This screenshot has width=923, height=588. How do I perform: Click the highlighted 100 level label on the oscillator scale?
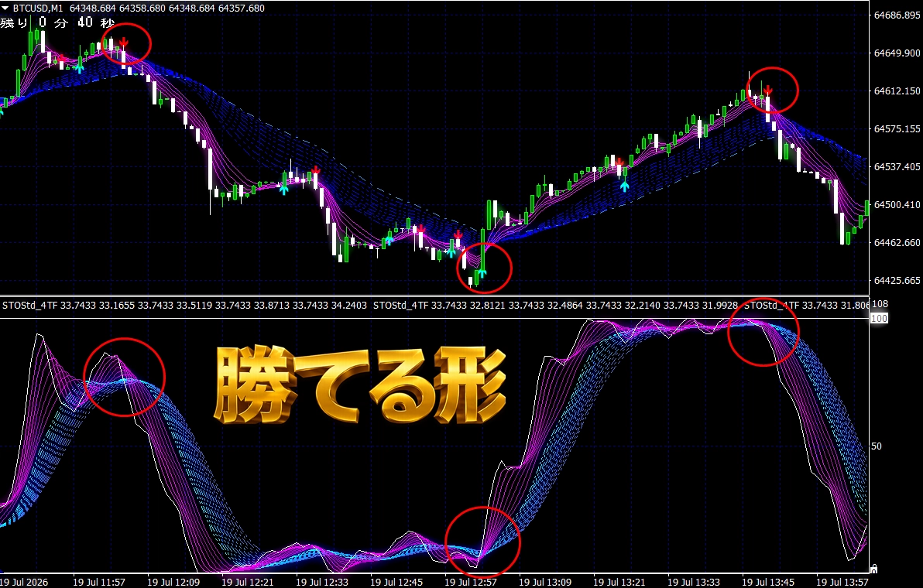click(x=879, y=318)
